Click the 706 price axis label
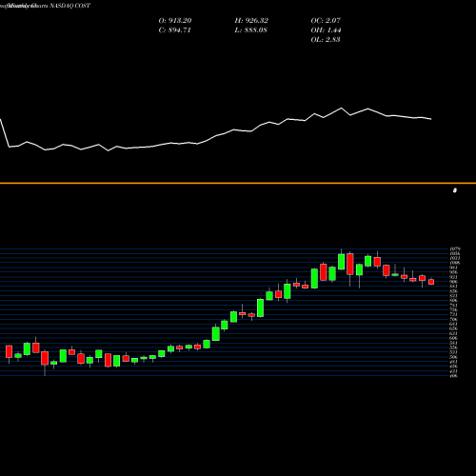The width and height of the screenshot is (476, 476). [454, 319]
